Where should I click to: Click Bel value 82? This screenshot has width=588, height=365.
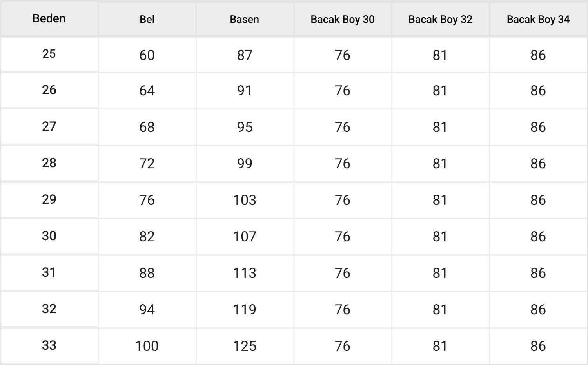click(147, 237)
